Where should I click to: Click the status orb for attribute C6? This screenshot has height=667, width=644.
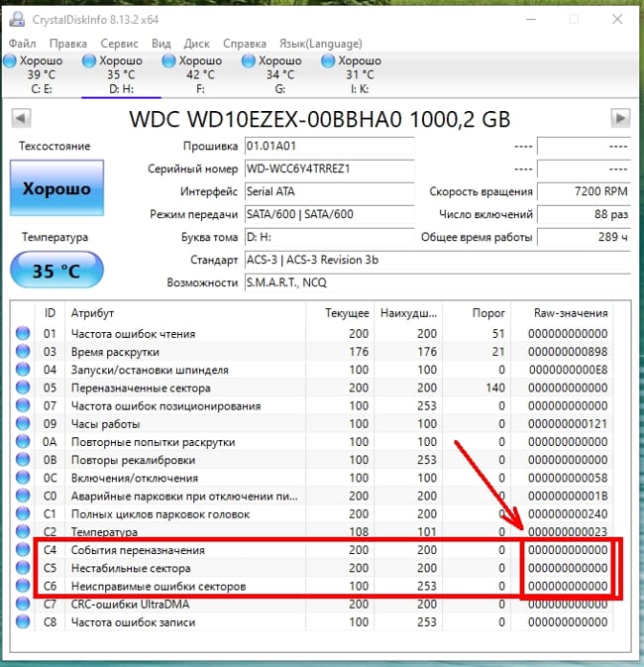[x=23, y=586]
